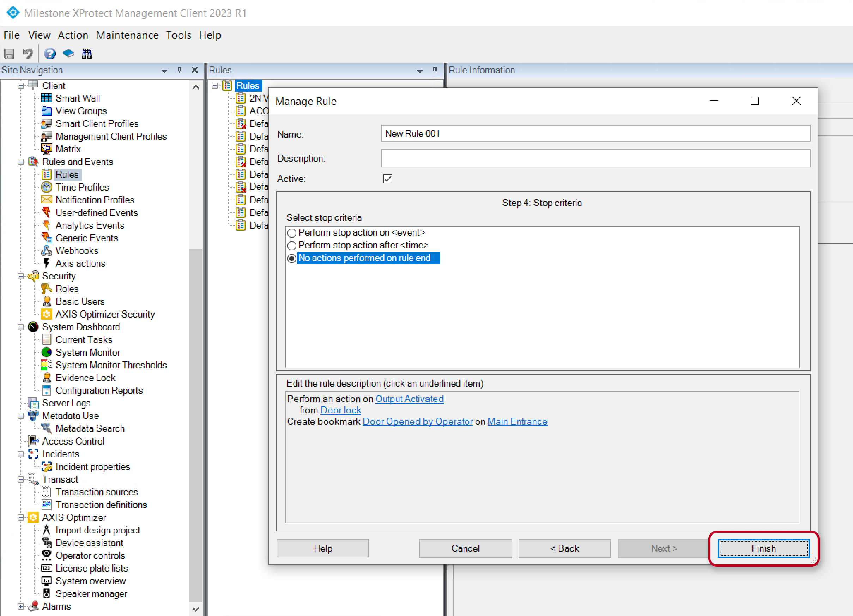Click the 'Output Activated' link

[x=409, y=399]
